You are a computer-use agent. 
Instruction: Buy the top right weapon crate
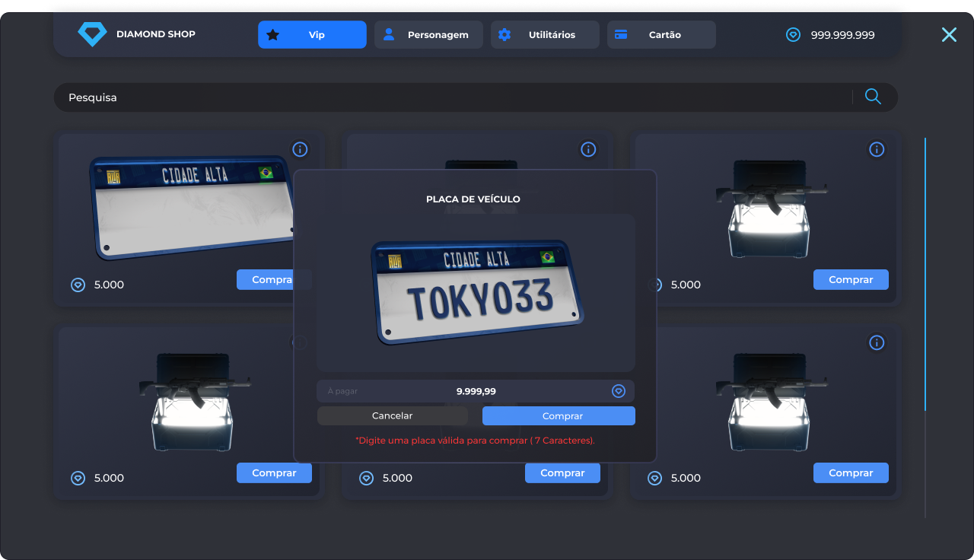(x=851, y=279)
